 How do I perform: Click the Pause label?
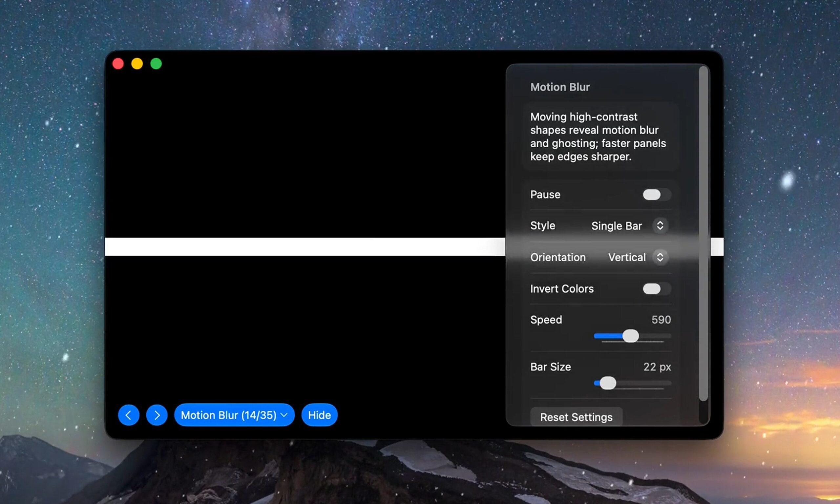point(545,195)
